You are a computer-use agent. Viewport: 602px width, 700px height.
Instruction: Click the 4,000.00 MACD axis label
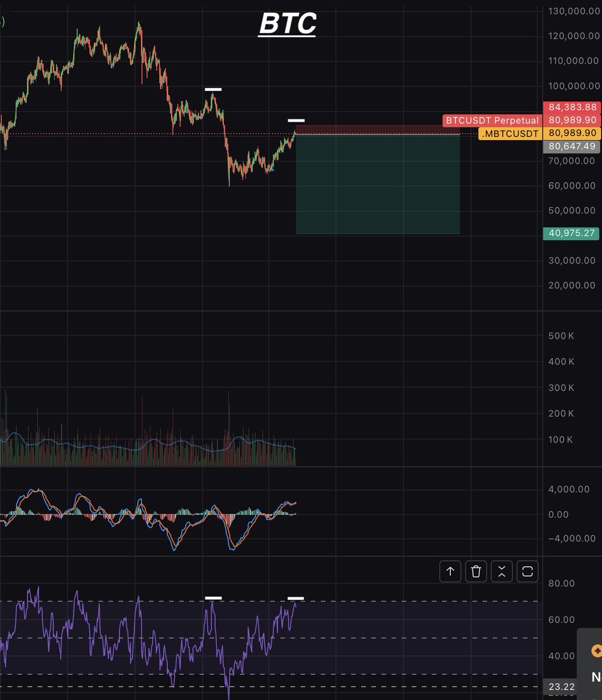(x=569, y=489)
